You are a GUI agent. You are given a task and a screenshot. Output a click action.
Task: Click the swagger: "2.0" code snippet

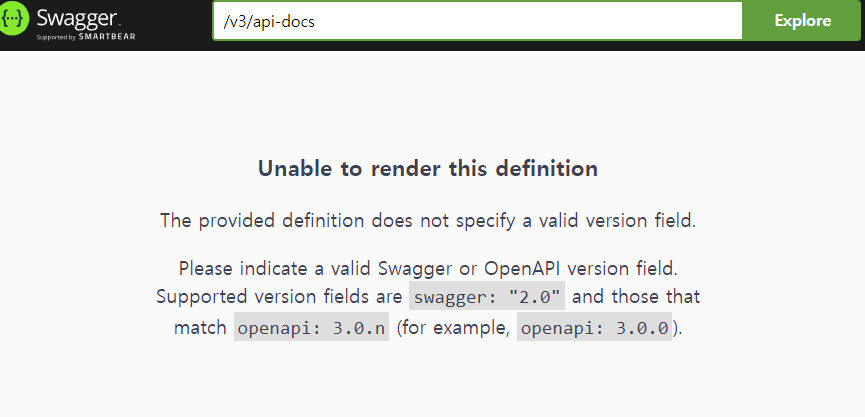487,296
